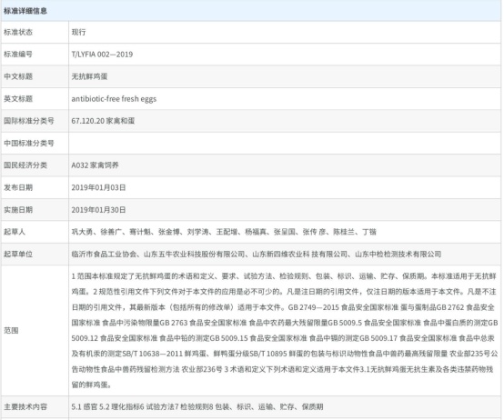Click the 67.120.20 classification value
Screen dimensions: 504x420
(103, 121)
